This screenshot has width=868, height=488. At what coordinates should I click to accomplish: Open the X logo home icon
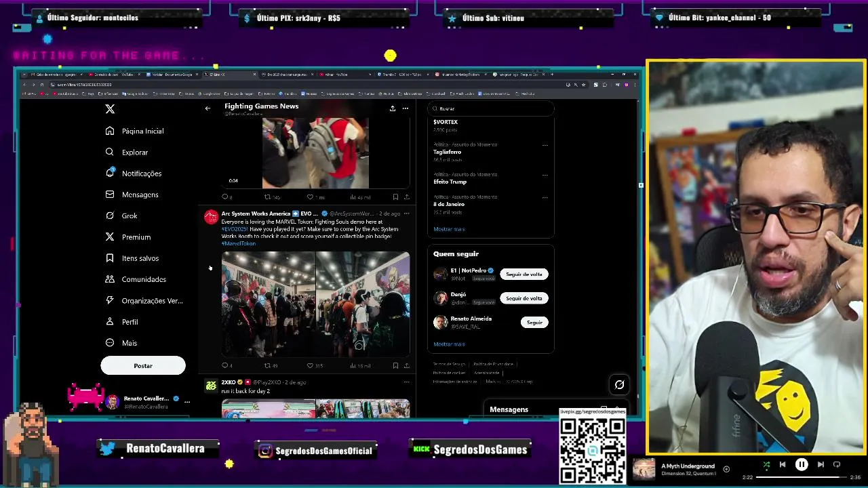pyautogui.click(x=110, y=108)
